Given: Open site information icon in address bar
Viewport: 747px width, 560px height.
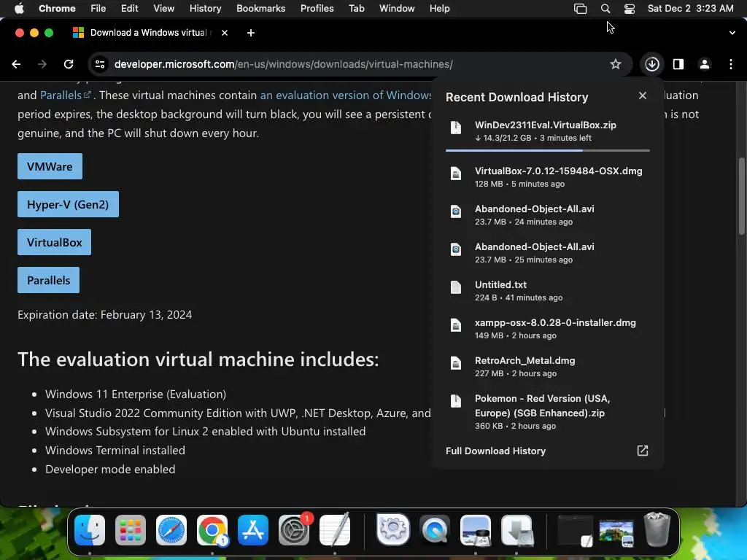Looking at the screenshot, I should tap(99, 64).
